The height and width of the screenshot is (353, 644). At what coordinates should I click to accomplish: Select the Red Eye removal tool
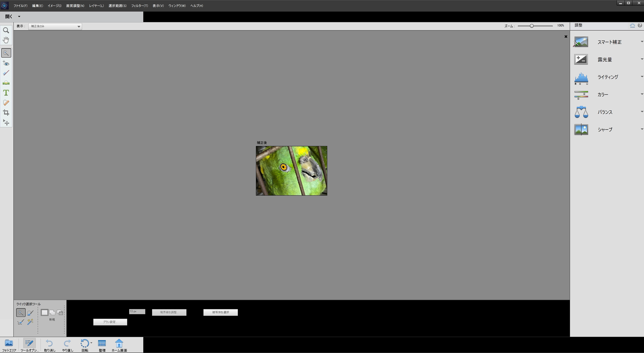tap(6, 63)
